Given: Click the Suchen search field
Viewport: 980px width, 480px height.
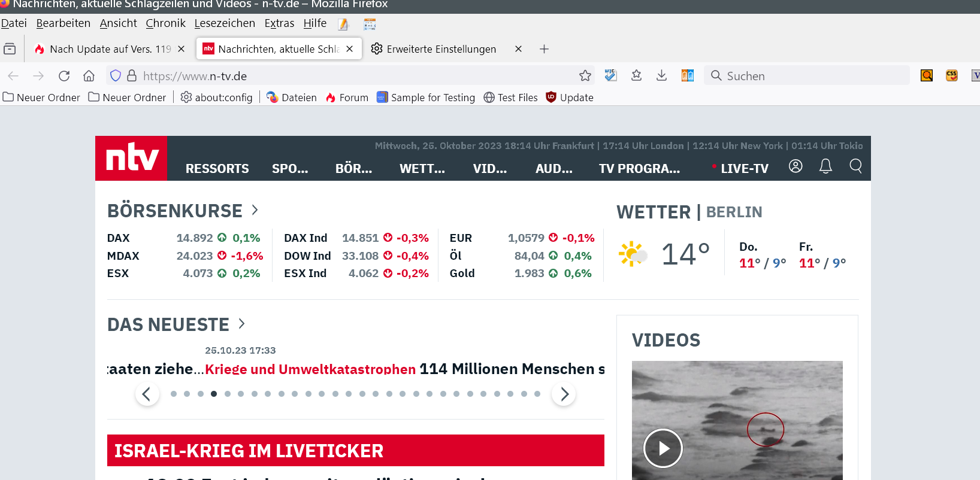Looking at the screenshot, I should (x=807, y=76).
